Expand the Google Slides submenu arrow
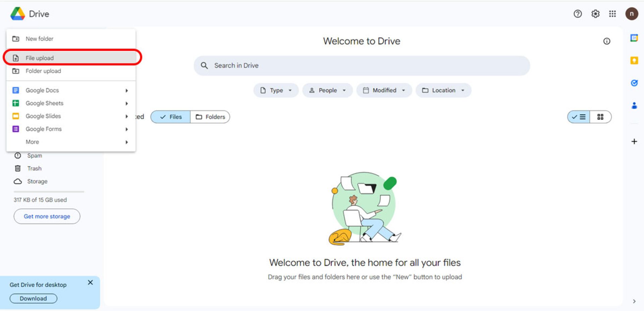The image size is (644, 311). pos(127,116)
